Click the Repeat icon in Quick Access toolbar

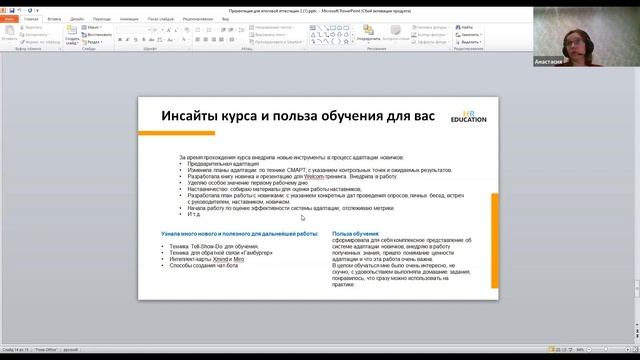point(30,11)
